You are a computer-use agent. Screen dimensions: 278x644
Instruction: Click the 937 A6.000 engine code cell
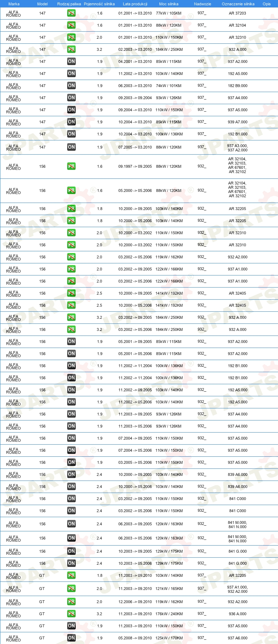click(x=237, y=638)
